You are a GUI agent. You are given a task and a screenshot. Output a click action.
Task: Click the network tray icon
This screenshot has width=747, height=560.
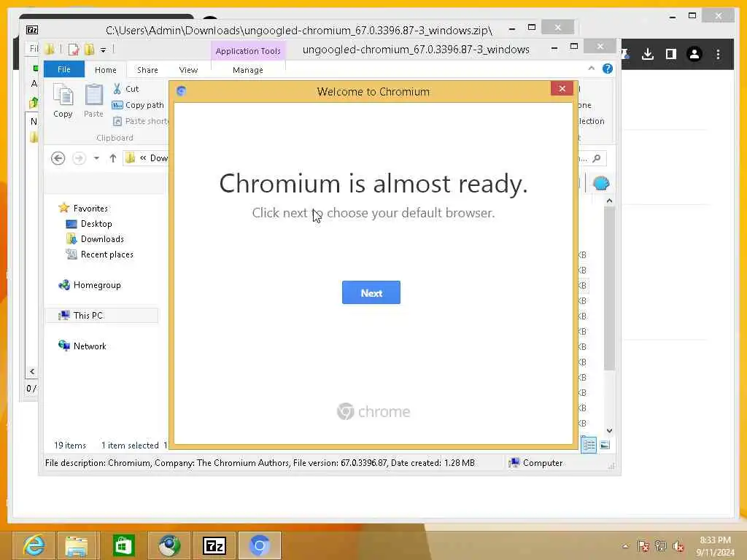click(x=660, y=545)
